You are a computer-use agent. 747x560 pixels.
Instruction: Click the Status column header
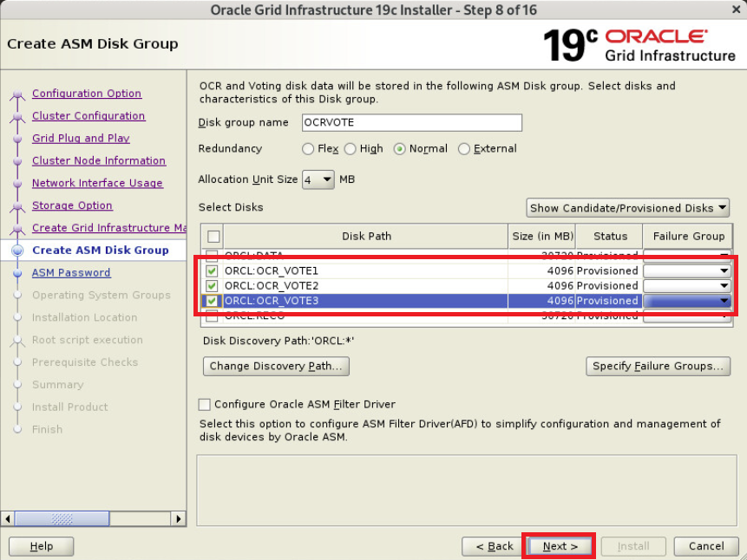[609, 236]
